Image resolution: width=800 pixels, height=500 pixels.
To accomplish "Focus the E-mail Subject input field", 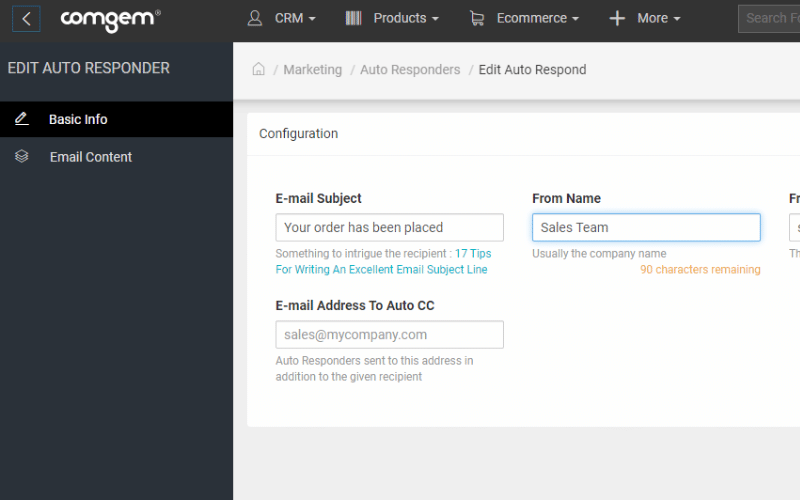I will (x=389, y=228).
